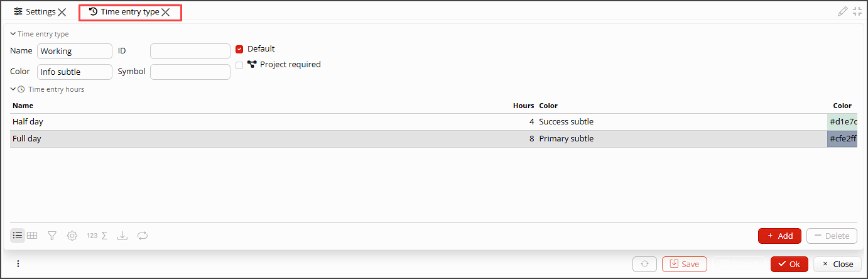Click the Name input field
Viewport: 868px width, 279px height.
coord(75,52)
